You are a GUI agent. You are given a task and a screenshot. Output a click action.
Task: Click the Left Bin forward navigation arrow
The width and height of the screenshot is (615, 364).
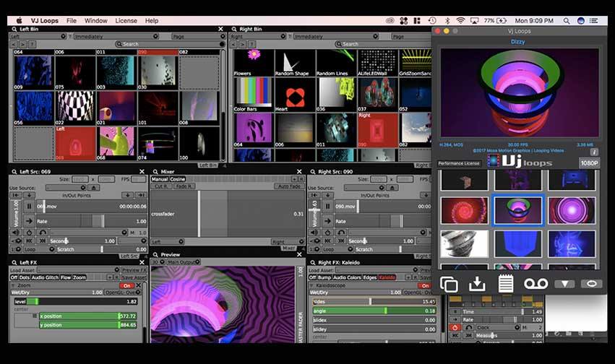[22, 44]
